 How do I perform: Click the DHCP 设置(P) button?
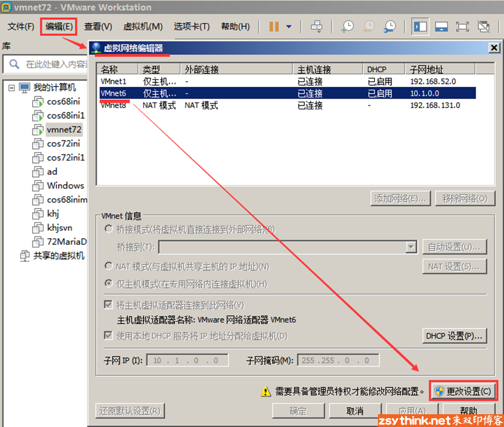point(454,336)
